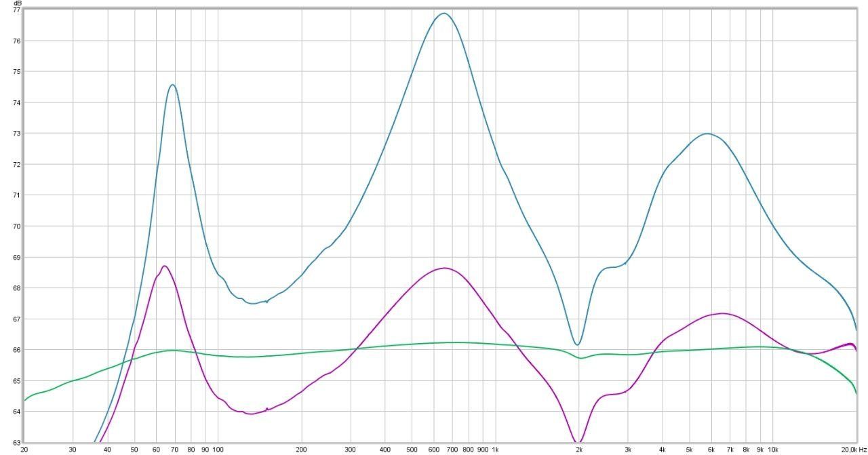Click the 69 label on the dB axis
Screen dimensions: 868x455
[17, 258]
